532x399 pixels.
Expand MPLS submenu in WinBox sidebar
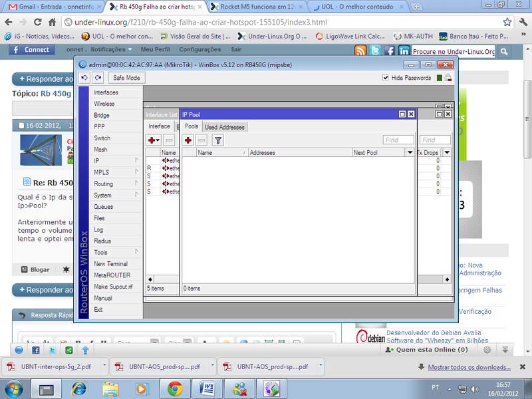pos(116,172)
